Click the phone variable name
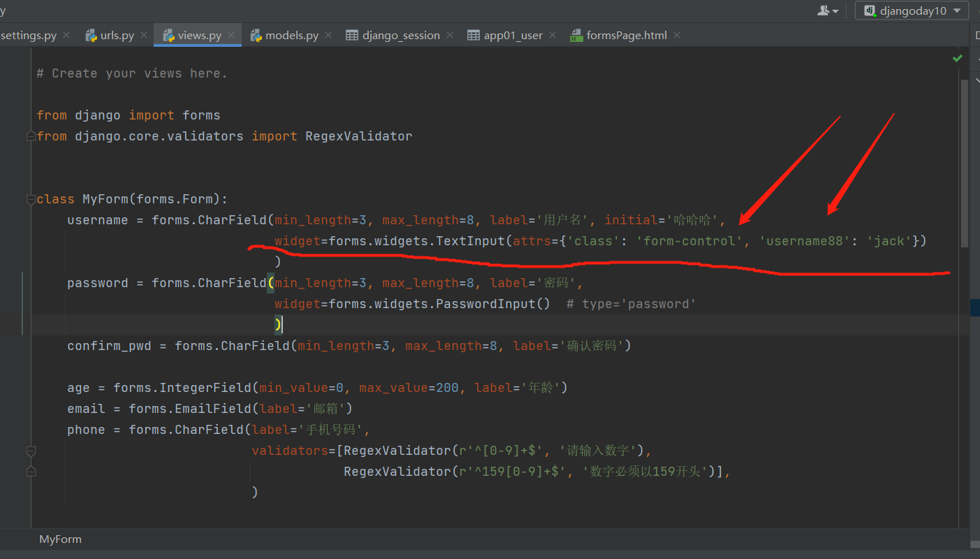Screen dimensions: 980x559 click(x=86, y=430)
